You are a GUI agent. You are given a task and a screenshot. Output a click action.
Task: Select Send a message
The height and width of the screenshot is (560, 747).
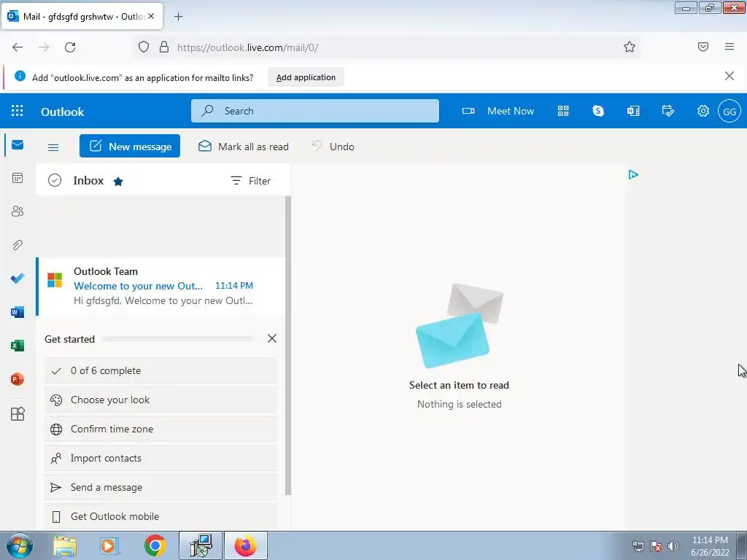(160, 487)
